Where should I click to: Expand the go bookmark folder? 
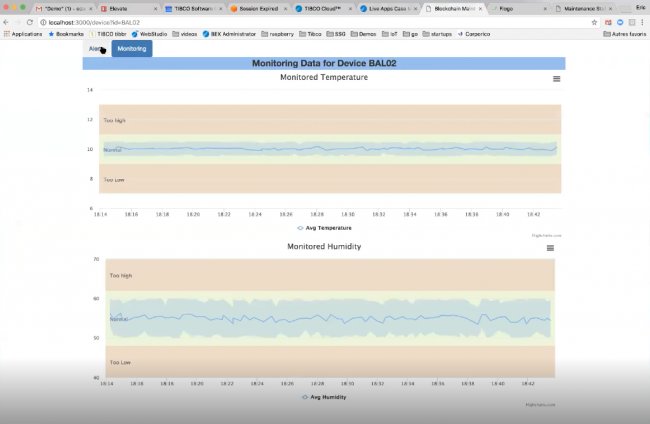(x=410, y=34)
